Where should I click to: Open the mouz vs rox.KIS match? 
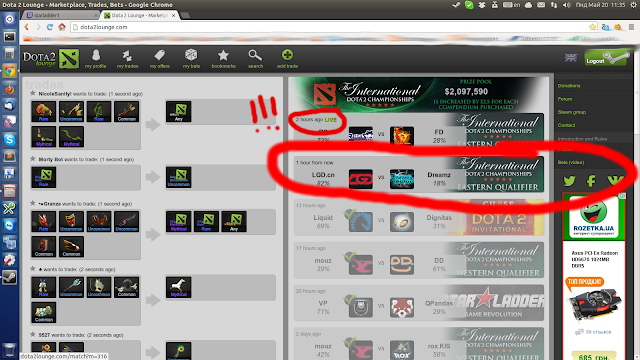point(419,344)
